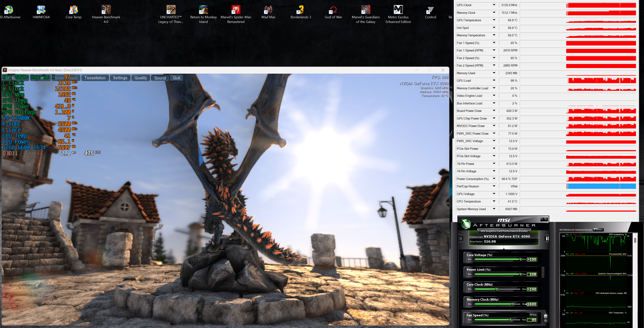This screenshot has width=644, height=328.
Task: Toggle Detach on the Hardware Monitor
Action: point(598,230)
